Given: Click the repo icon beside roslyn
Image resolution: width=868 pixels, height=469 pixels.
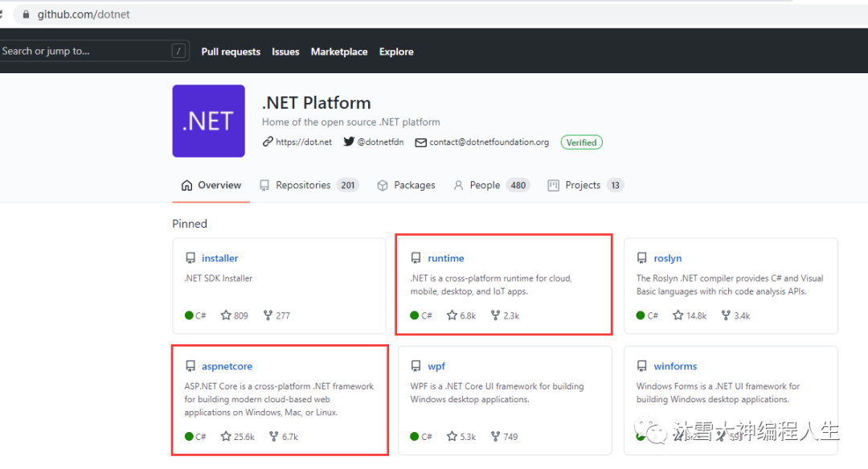Looking at the screenshot, I should point(641,258).
